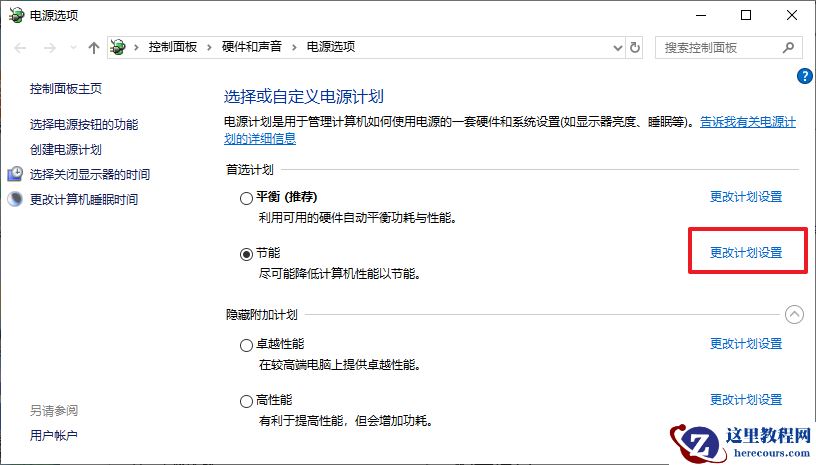The image size is (816, 465).
Task: Open 告诉我有关电源计划的详细信息 link
Action: [748, 122]
